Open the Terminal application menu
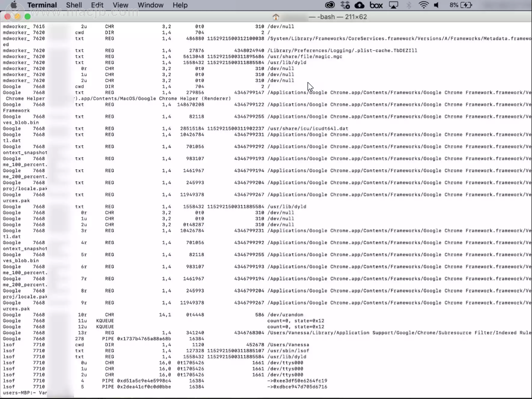Screen dimensions: 532x399 [42, 5]
